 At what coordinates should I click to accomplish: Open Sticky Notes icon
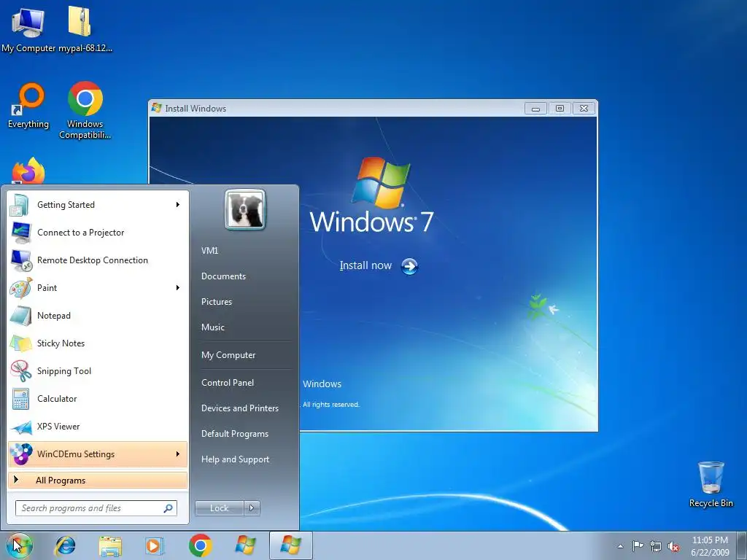point(20,343)
